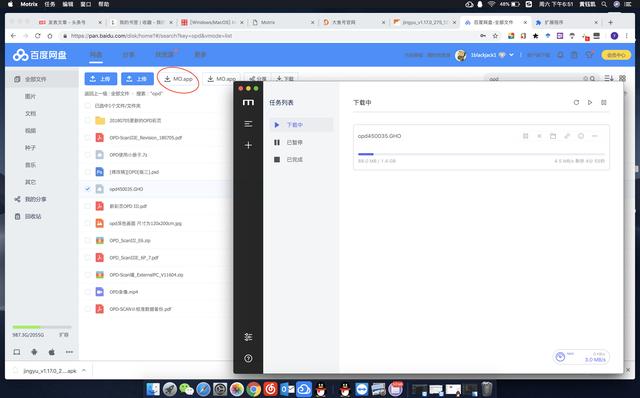Click the Android client icon in the sidebar footer
The height and width of the screenshot is (398, 640).
(x=34, y=352)
